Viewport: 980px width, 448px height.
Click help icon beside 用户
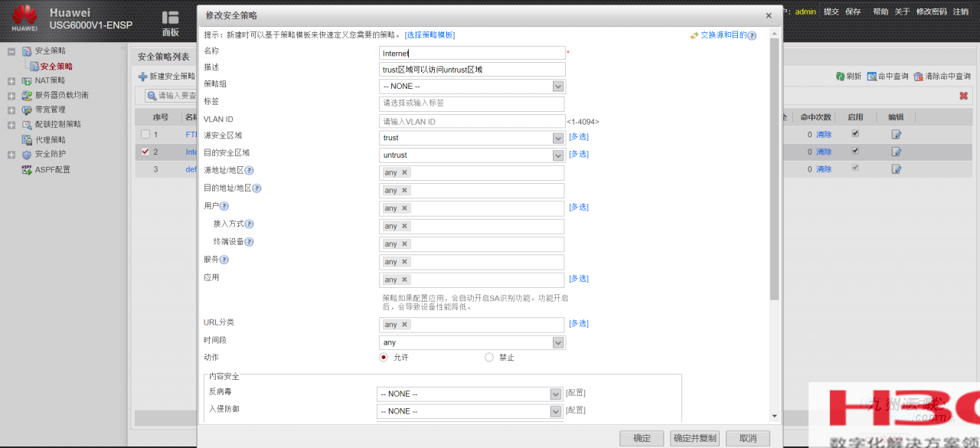point(224,206)
